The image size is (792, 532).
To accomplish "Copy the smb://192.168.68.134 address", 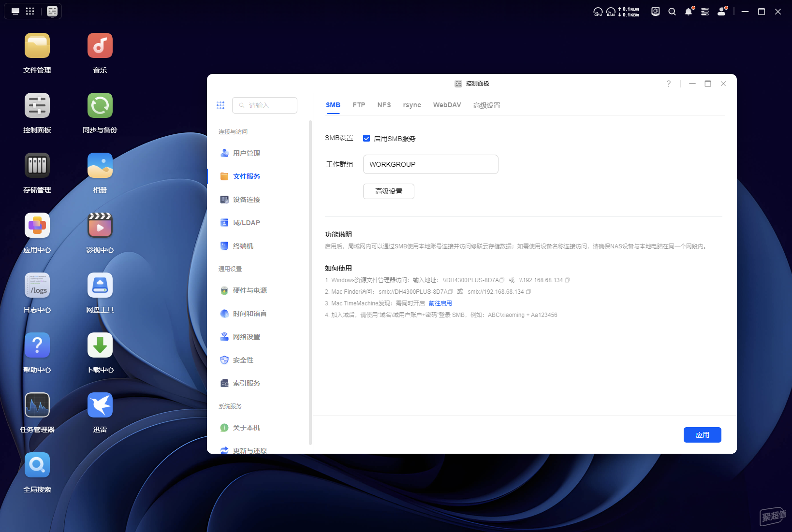I will tap(528, 292).
